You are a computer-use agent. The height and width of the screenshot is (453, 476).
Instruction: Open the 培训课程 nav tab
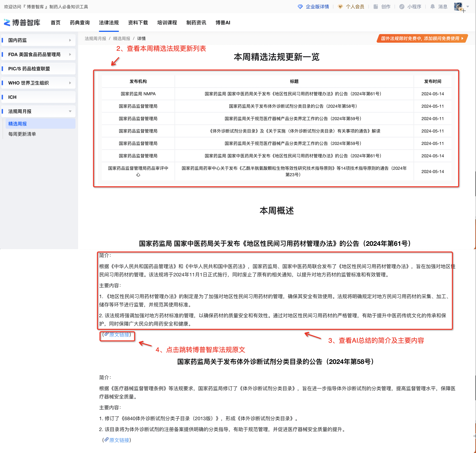[x=167, y=22]
